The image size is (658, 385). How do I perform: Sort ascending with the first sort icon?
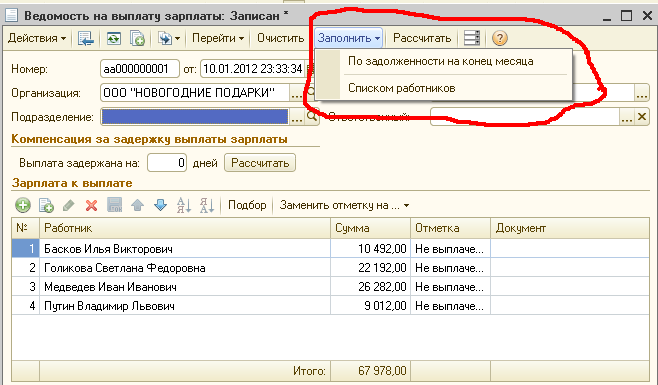(184, 205)
